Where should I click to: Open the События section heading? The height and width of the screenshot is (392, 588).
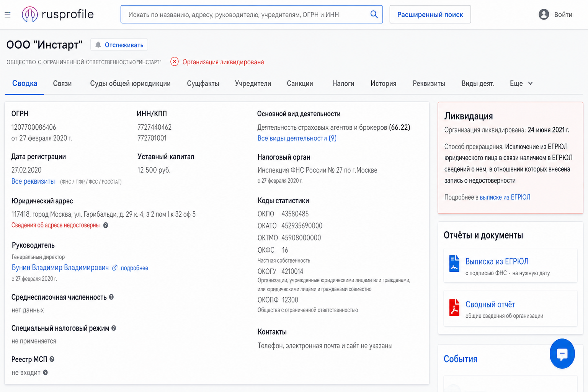click(460, 359)
